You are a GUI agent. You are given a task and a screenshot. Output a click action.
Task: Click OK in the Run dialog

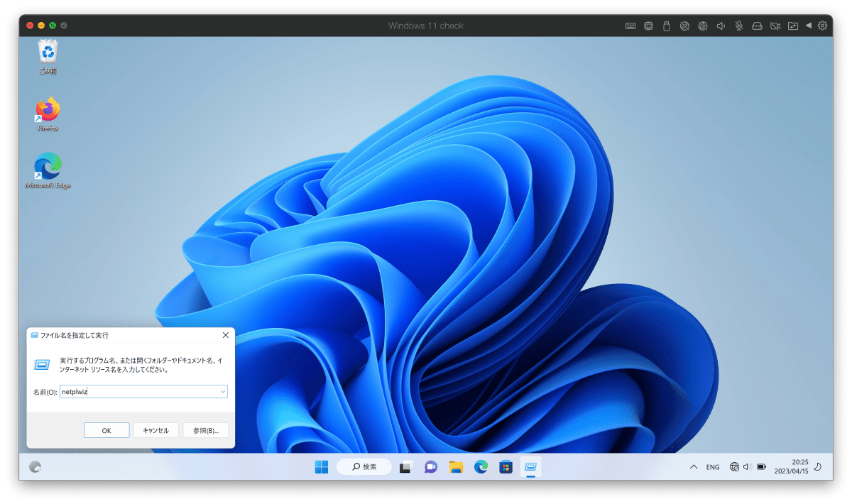click(106, 430)
